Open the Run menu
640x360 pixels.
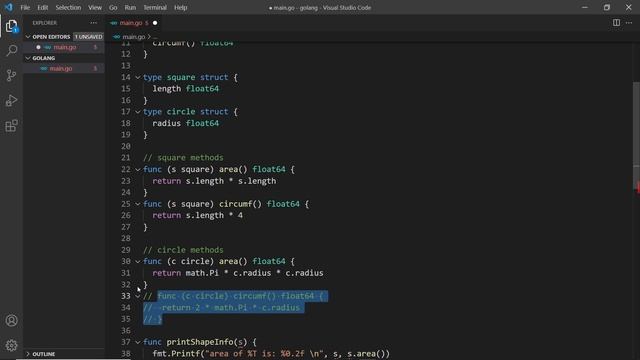(x=130, y=7)
